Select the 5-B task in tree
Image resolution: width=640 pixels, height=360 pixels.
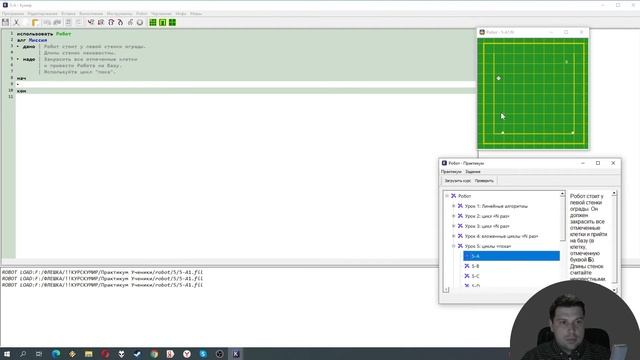pyautogui.click(x=476, y=266)
